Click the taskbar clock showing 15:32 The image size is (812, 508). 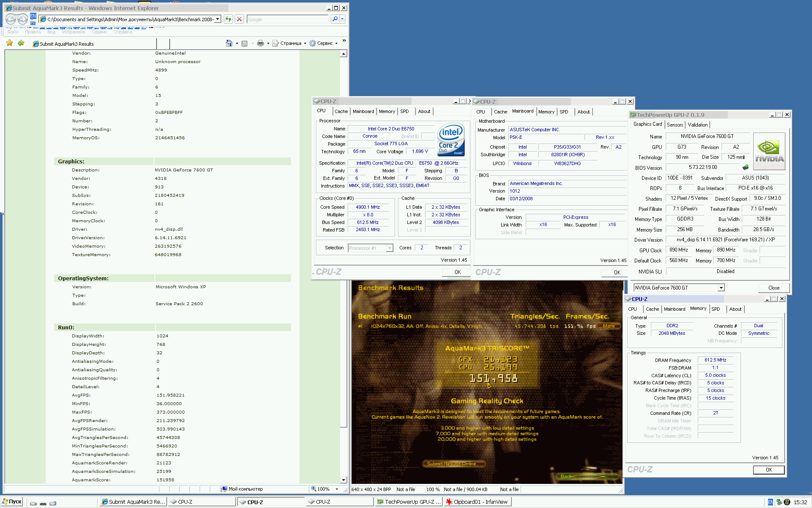[x=800, y=502]
